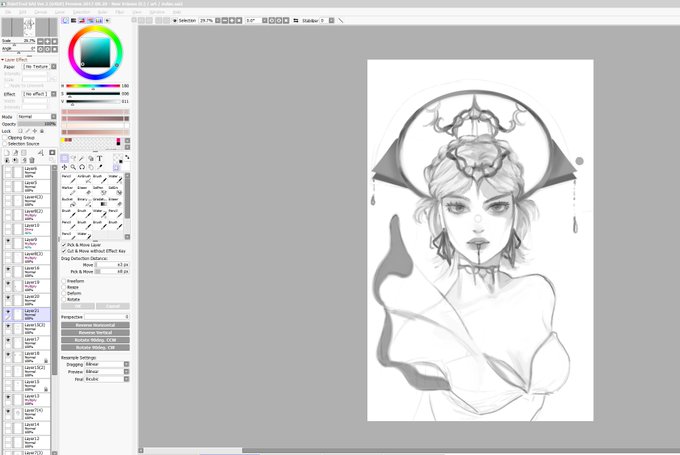This screenshot has width=680, height=455.
Task: Select the Eyedropper color picker tool
Action: [x=99, y=167]
